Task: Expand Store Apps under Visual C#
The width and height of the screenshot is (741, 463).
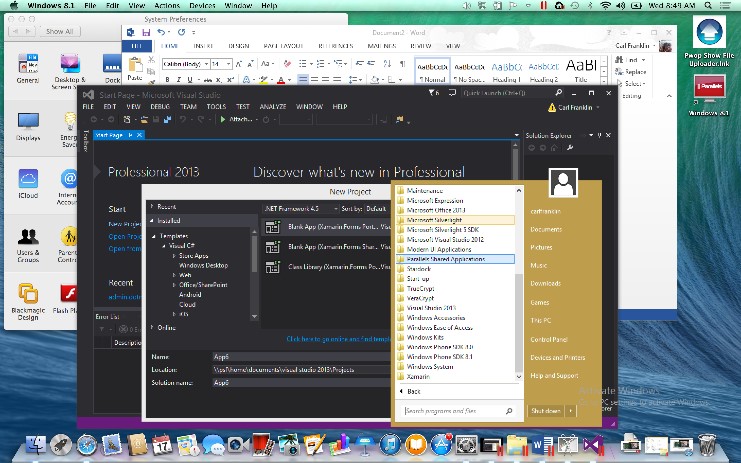Action: 174,256
